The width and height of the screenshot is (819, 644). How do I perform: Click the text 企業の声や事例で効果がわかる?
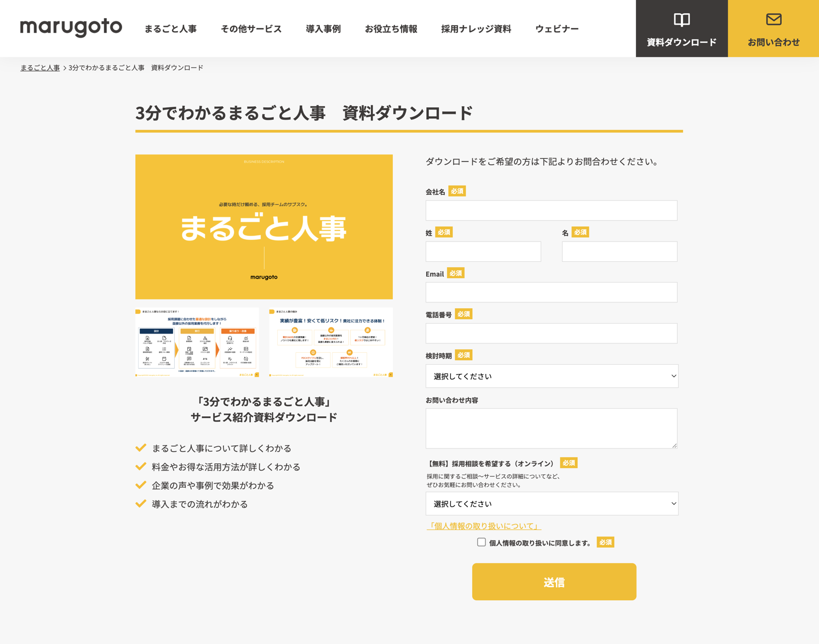[x=213, y=486]
